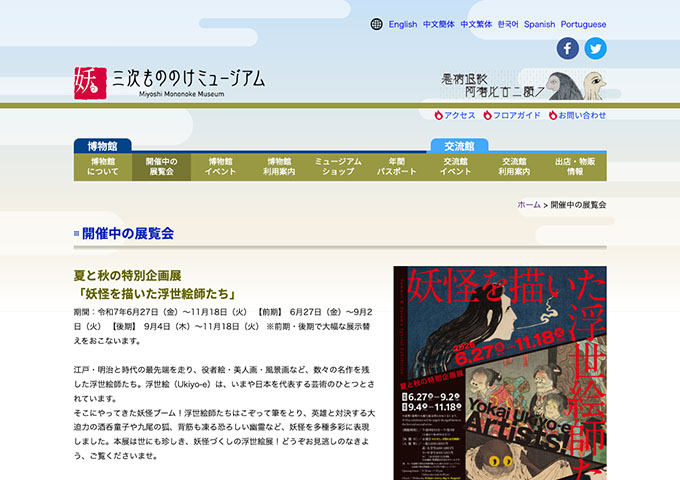Screen dimensions: 680x480
Task: Open 年間パスポート menu item
Action: tap(396, 167)
